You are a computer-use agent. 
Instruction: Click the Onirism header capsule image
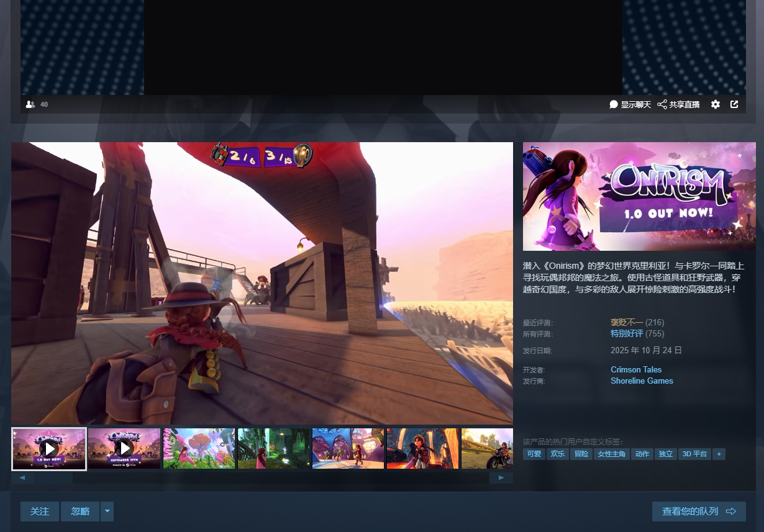pyautogui.click(x=639, y=196)
